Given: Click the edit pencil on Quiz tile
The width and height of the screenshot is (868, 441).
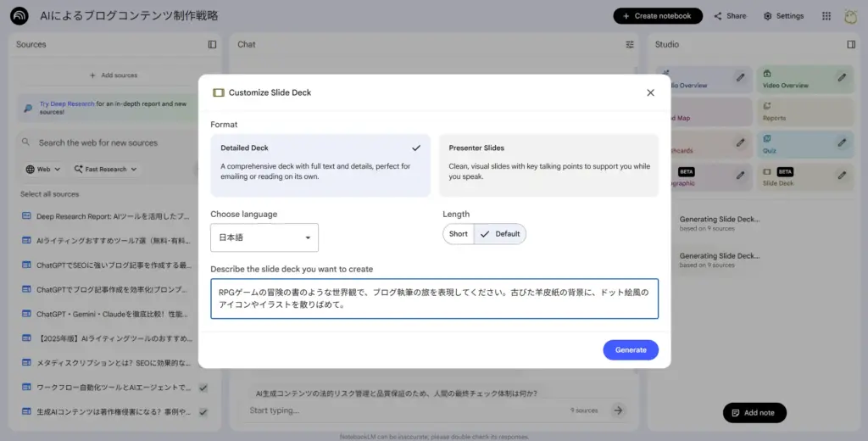Looking at the screenshot, I should [x=842, y=142].
